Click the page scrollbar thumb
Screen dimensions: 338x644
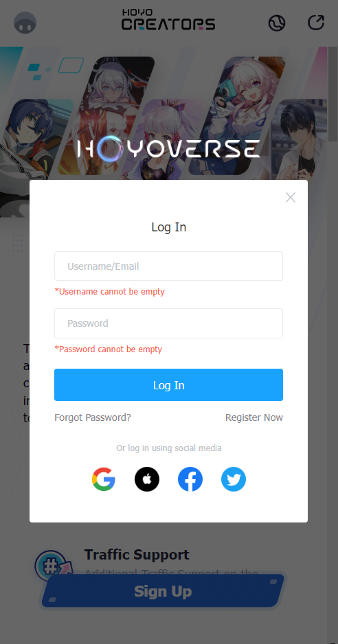pos(333,95)
